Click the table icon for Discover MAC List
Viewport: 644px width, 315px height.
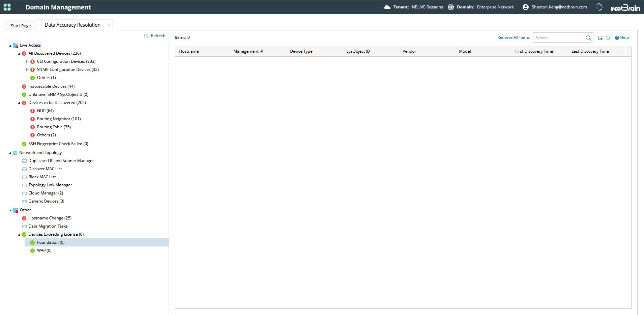pyautogui.click(x=24, y=169)
